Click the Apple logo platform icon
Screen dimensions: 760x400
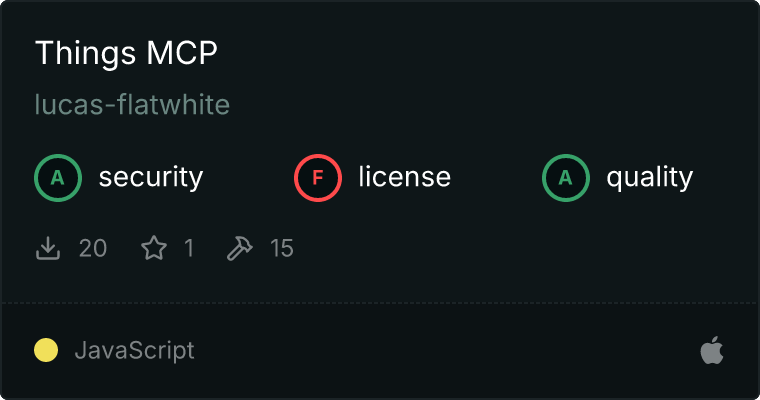(712, 350)
